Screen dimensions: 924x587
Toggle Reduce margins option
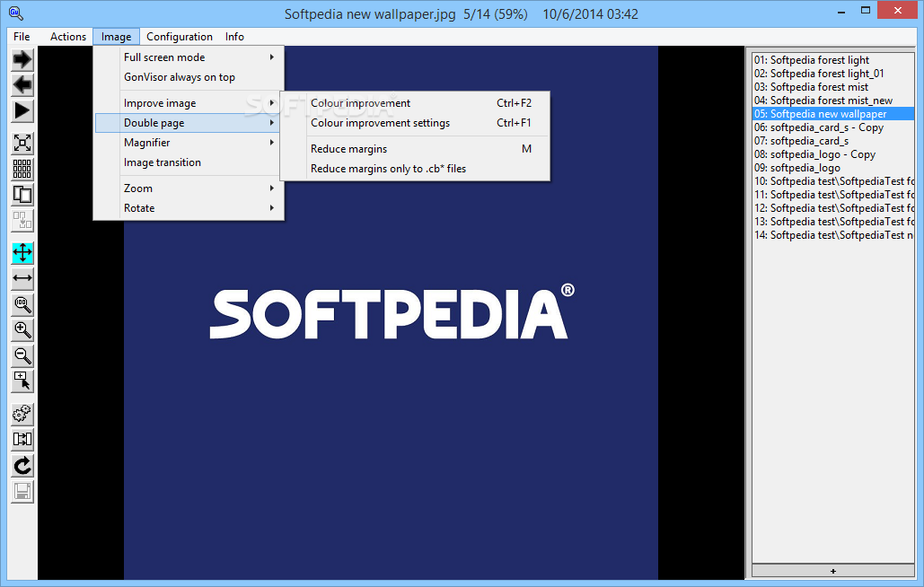pos(415,149)
